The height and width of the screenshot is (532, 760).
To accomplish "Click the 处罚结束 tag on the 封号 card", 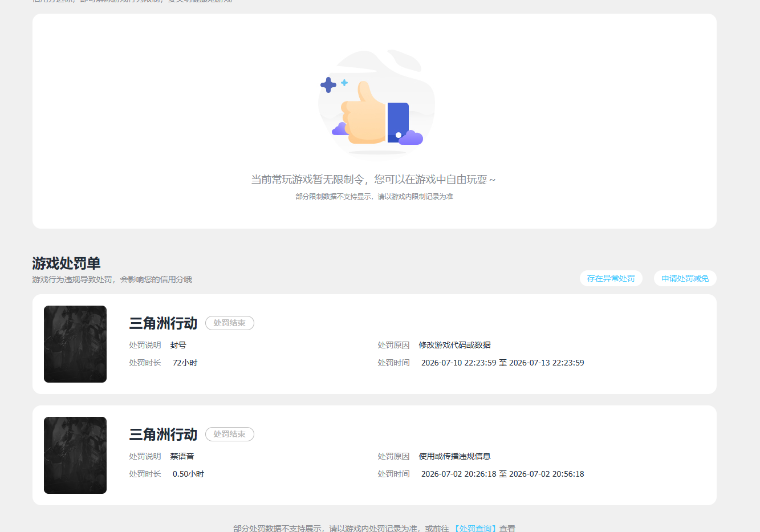I will (229, 323).
